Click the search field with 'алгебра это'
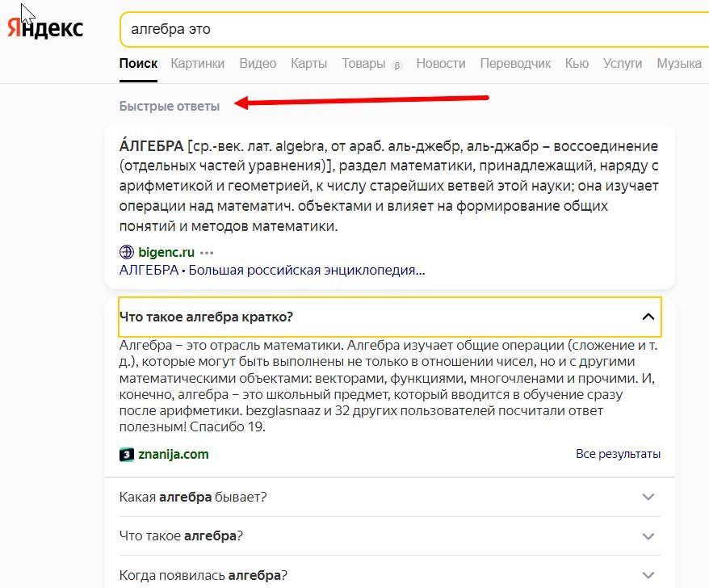 click(x=404, y=29)
